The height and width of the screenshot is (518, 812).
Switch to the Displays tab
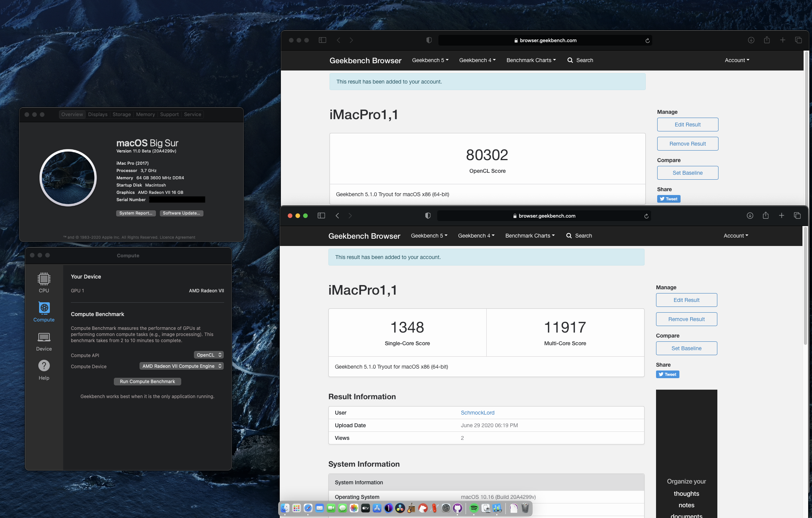(98, 115)
